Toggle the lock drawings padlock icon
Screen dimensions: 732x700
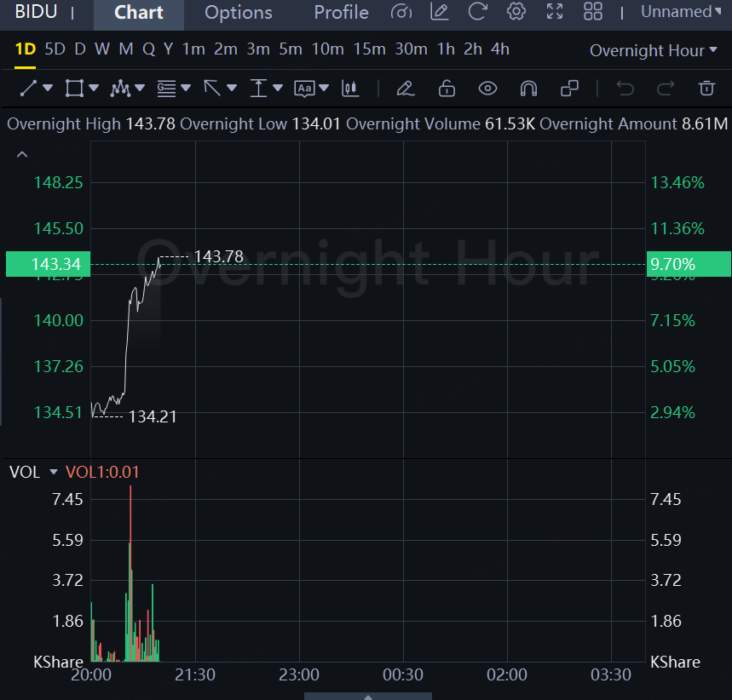click(447, 89)
